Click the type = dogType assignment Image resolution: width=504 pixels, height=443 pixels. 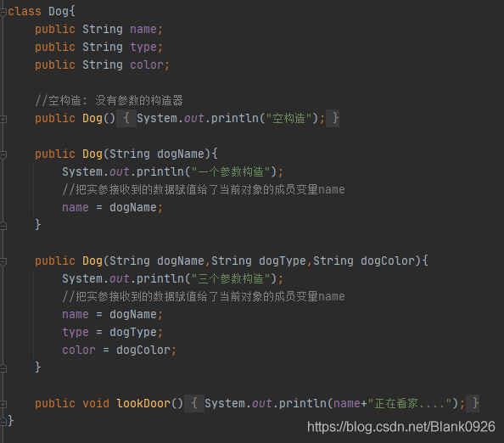[x=113, y=332]
